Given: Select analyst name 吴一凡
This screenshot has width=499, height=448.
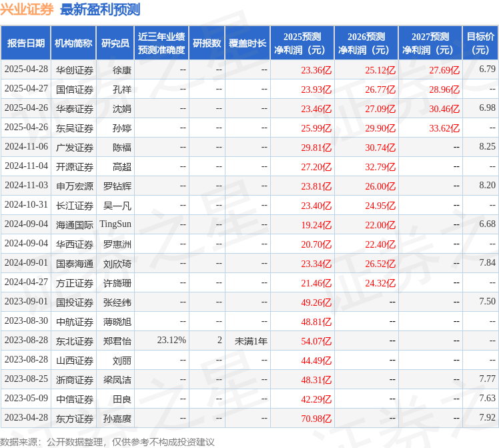Looking at the screenshot, I should 117,206.
